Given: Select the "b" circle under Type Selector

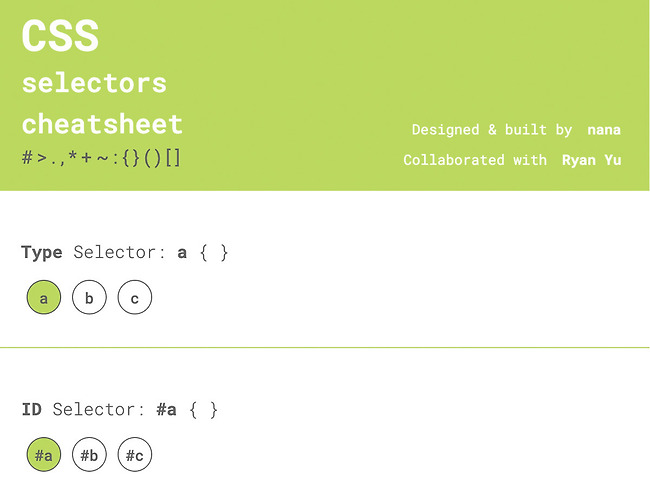Looking at the screenshot, I should tap(89, 298).
